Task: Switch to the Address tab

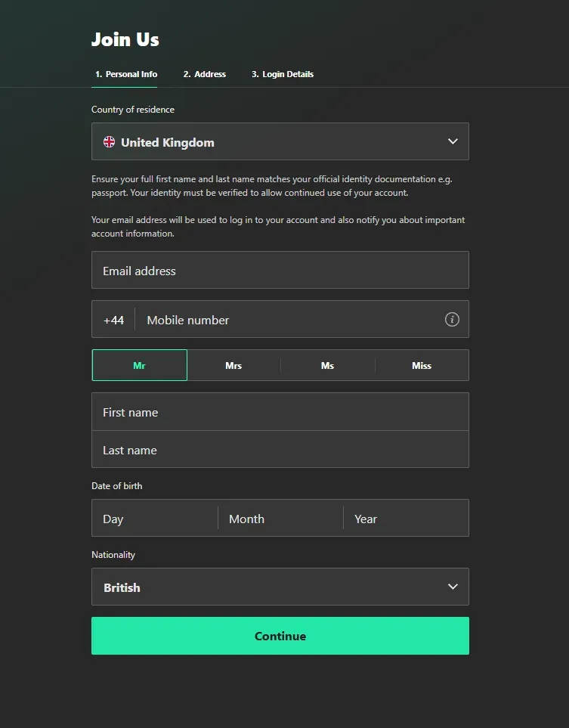Action: tap(204, 74)
